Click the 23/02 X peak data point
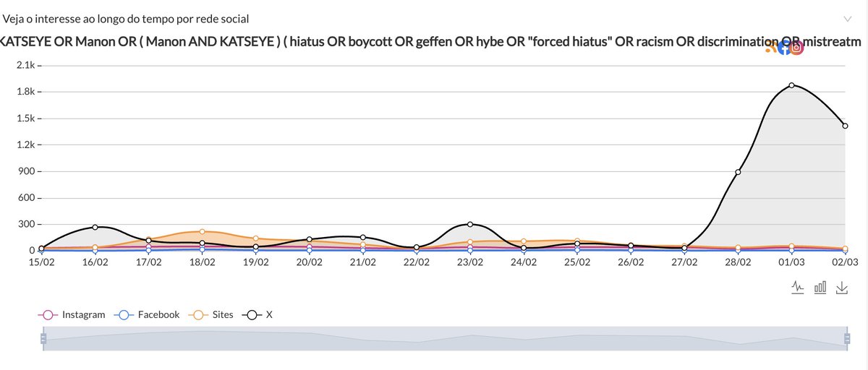The width and height of the screenshot is (868, 370). pos(470,224)
